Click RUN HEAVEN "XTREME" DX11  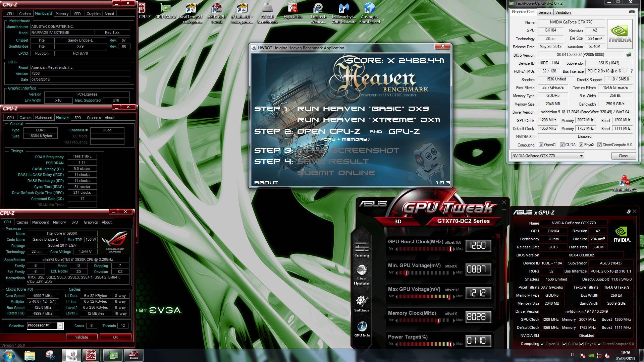369,120
